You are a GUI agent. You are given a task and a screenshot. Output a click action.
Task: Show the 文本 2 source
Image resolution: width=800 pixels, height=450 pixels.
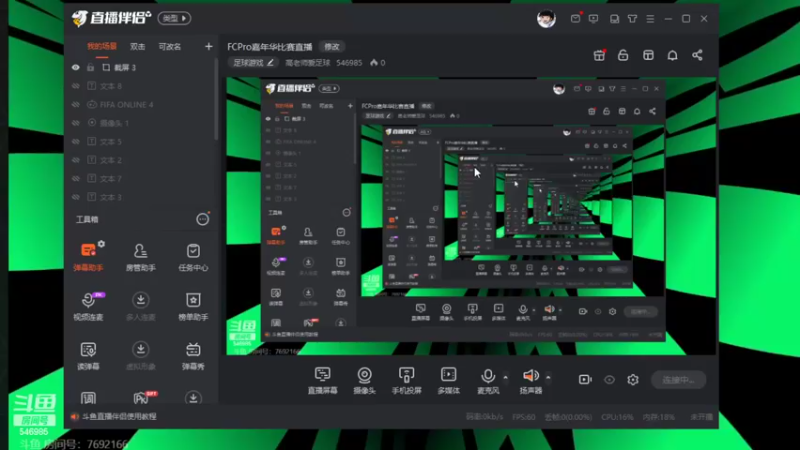click(76, 160)
